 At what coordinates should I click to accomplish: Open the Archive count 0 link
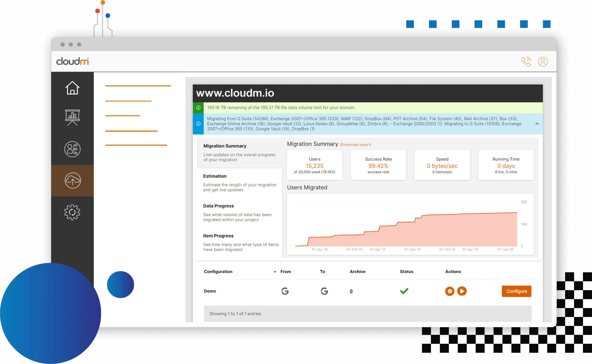[351, 291]
